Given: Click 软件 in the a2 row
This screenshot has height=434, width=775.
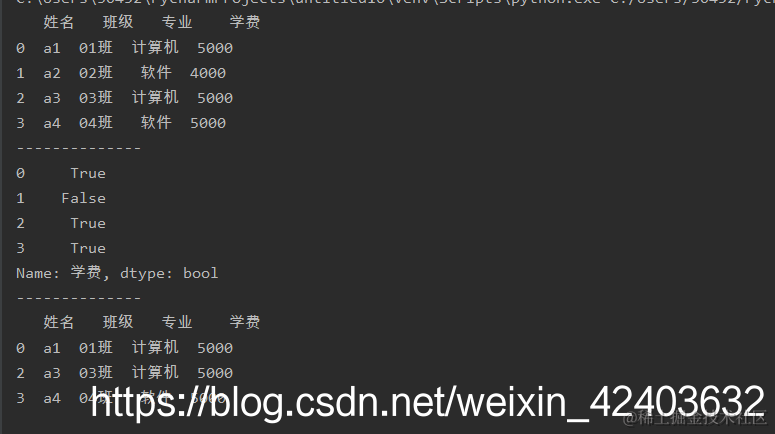Looking at the screenshot, I should tap(156, 73).
